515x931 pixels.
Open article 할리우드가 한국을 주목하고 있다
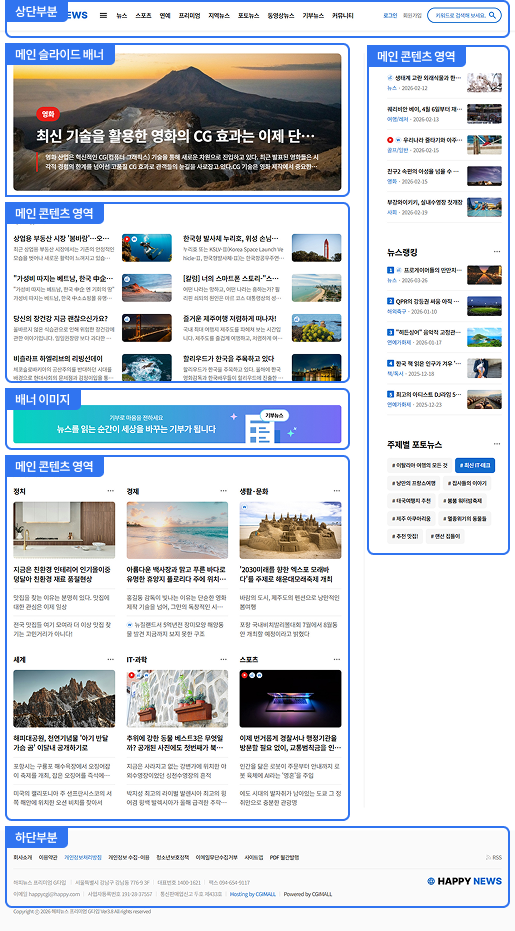point(229,359)
